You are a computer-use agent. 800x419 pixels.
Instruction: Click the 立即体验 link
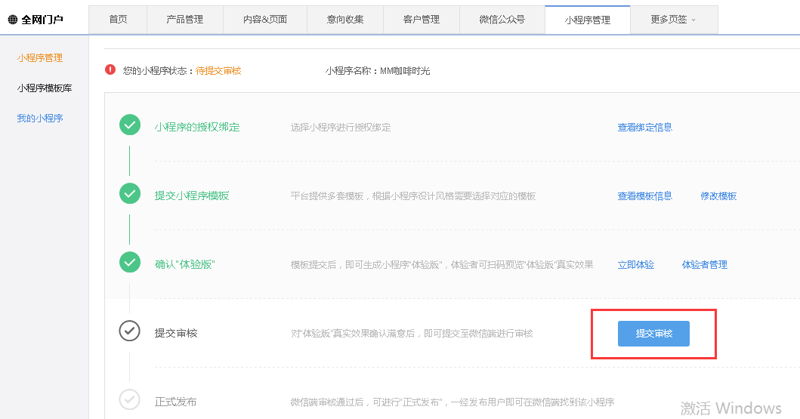pos(636,264)
